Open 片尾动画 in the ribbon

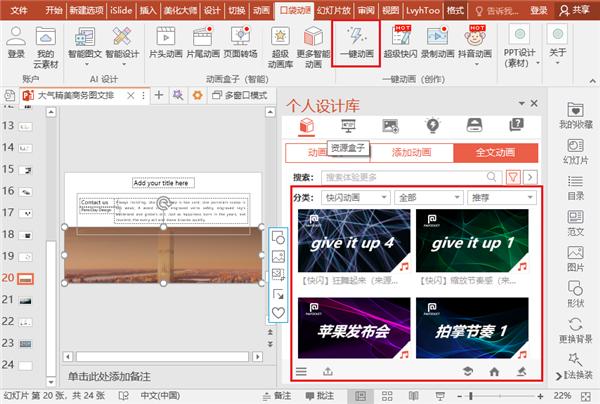203,42
